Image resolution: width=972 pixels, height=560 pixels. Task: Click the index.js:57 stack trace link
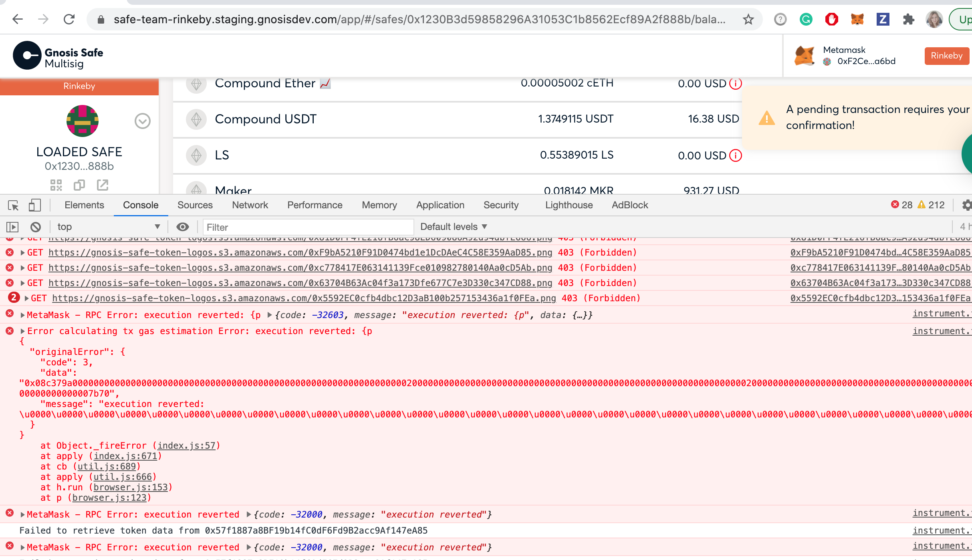[x=186, y=445]
